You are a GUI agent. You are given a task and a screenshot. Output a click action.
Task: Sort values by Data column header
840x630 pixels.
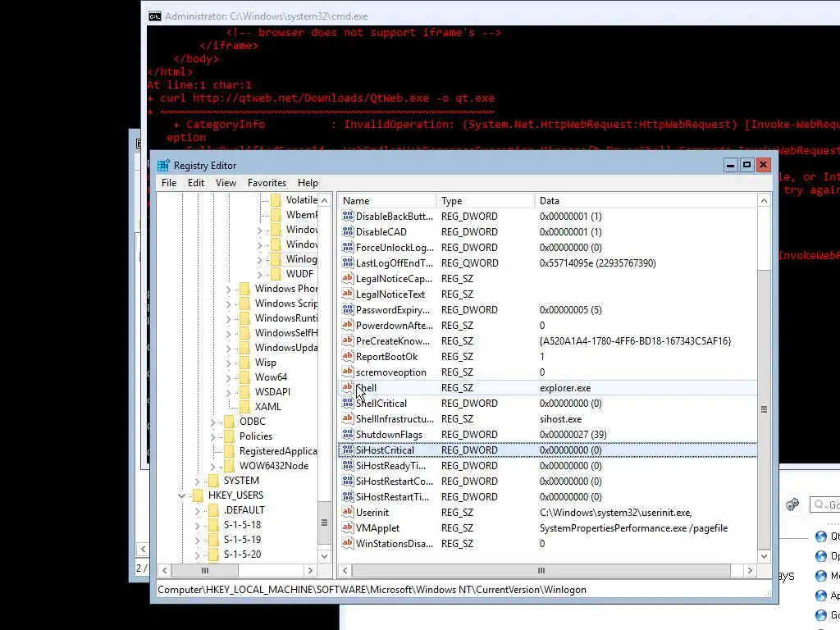coord(646,201)
